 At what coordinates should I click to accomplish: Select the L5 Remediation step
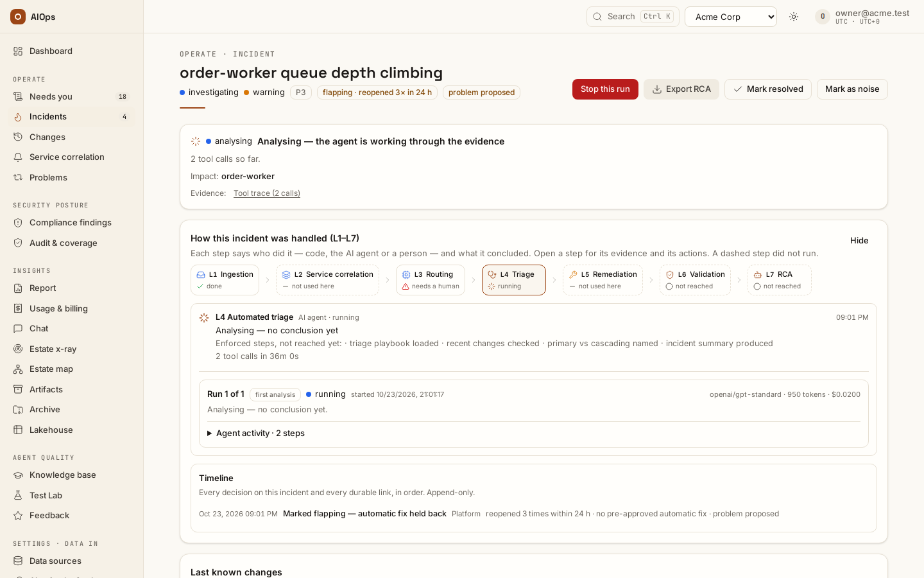click(603, 280)
